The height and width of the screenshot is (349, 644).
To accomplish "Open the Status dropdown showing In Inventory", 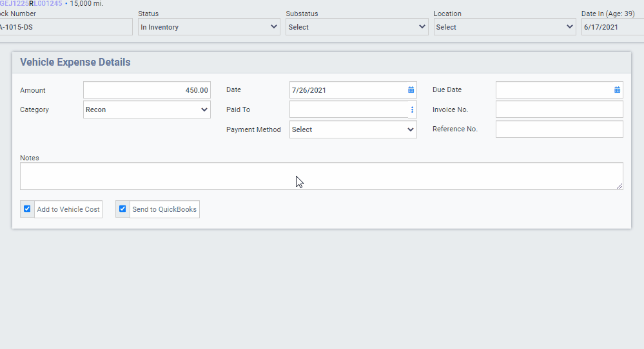I will (209, 27).
